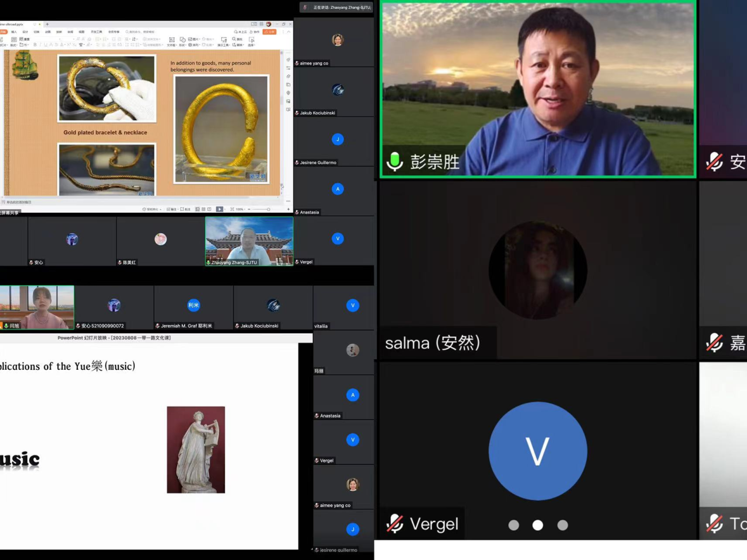Click the 'Gold plated bracelet & necklace' caption

pos(105,132)
